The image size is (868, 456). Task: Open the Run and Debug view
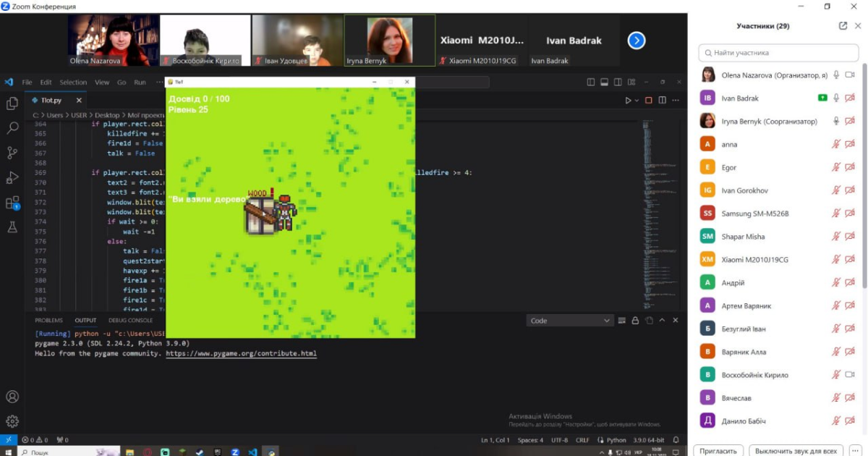12,177
